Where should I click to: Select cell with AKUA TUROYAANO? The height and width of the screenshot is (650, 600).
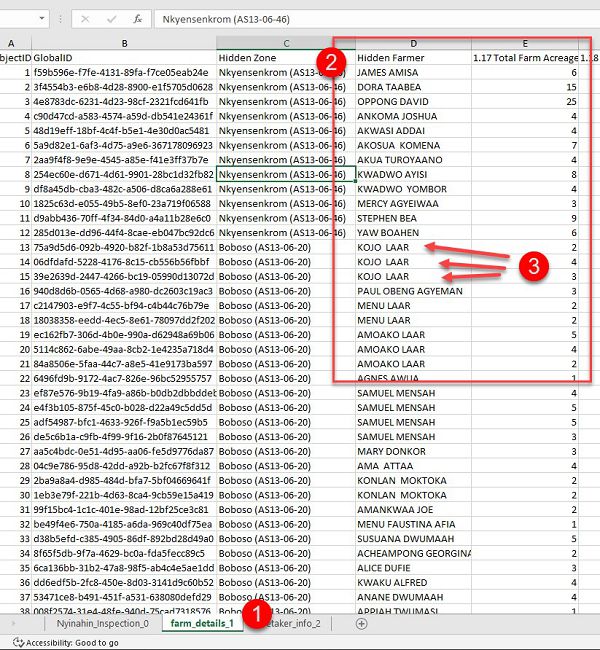tap(413, 160)
